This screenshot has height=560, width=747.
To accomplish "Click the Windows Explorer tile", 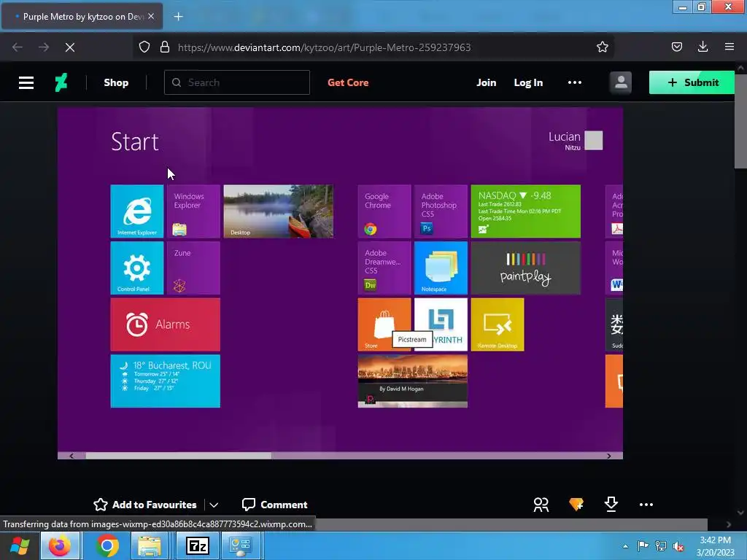I will 193,211.
